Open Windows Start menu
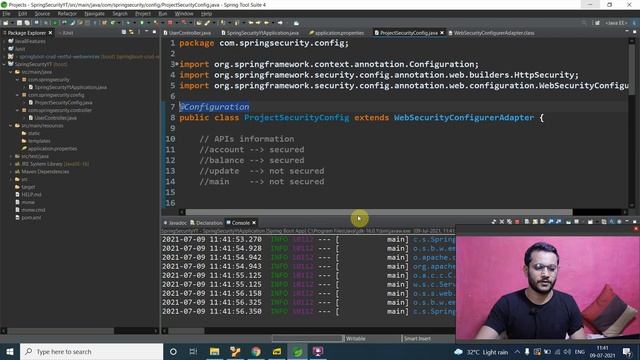640x360 pixels. (x=10, y=351)
